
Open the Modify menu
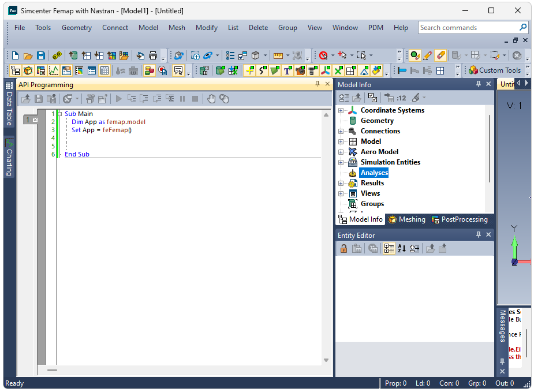click(206, 28)
